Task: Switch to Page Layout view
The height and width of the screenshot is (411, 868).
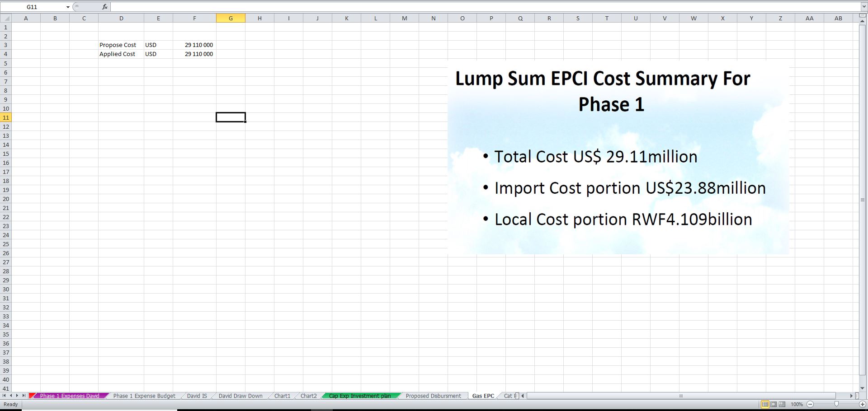Action: click(x=774, y=404)
